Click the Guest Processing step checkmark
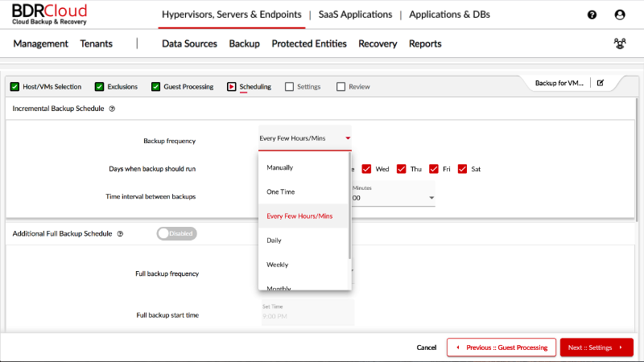This screenshot has height=362, width=644. (x=155, y=87)
